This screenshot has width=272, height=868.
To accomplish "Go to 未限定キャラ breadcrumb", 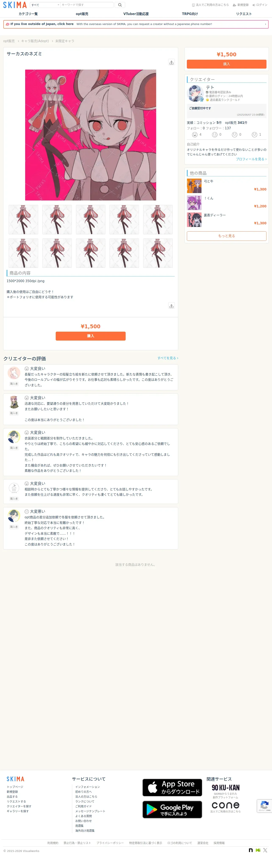I will click(x=65, y=41).
